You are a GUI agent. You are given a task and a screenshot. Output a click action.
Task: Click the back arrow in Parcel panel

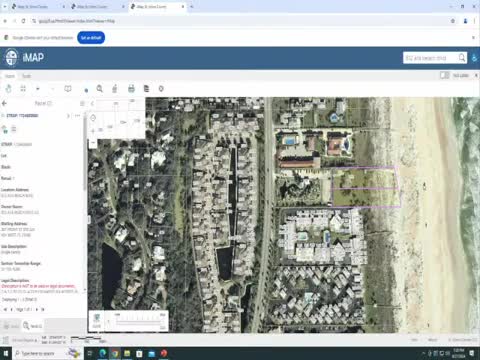[4, 103]
